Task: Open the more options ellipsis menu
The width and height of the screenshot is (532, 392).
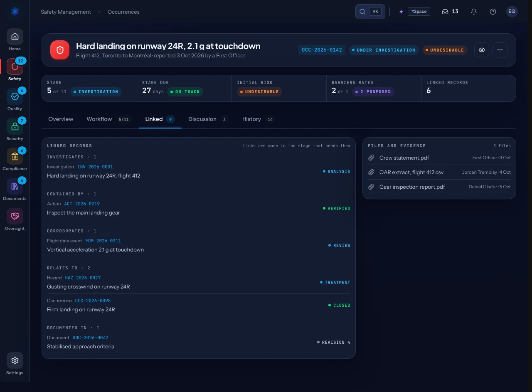Action: [x=500, y=50]
